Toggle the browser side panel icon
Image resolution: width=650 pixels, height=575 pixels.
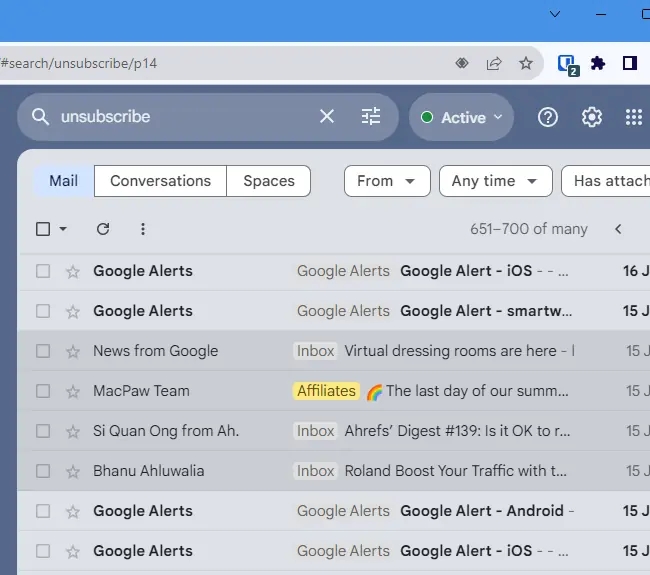pos(630,63)
